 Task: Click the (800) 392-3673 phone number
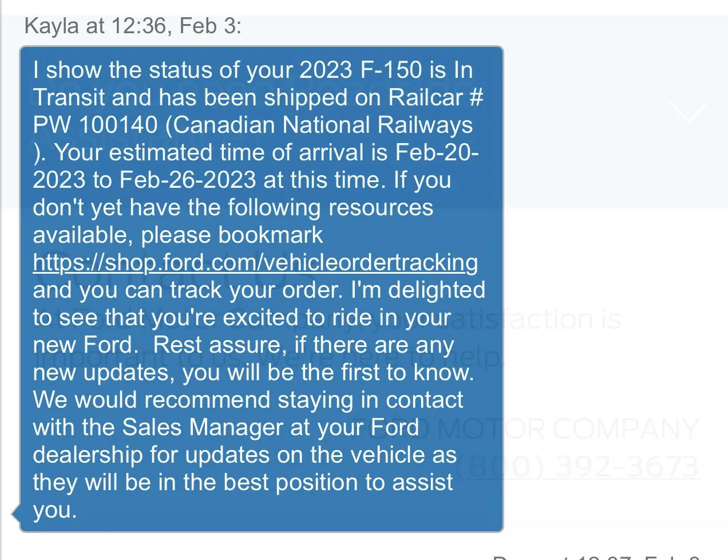pyautogui.click(x=578, y=467)
